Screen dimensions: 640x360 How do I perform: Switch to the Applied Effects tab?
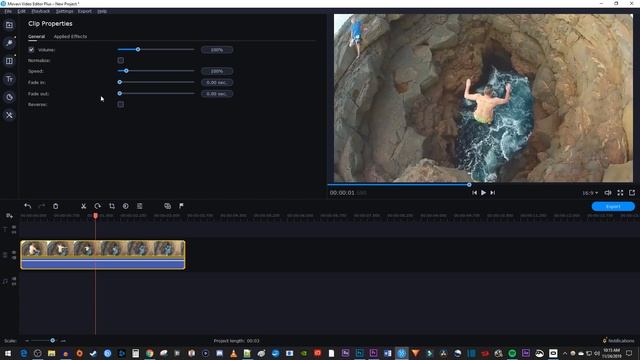[x=70, y=37]
